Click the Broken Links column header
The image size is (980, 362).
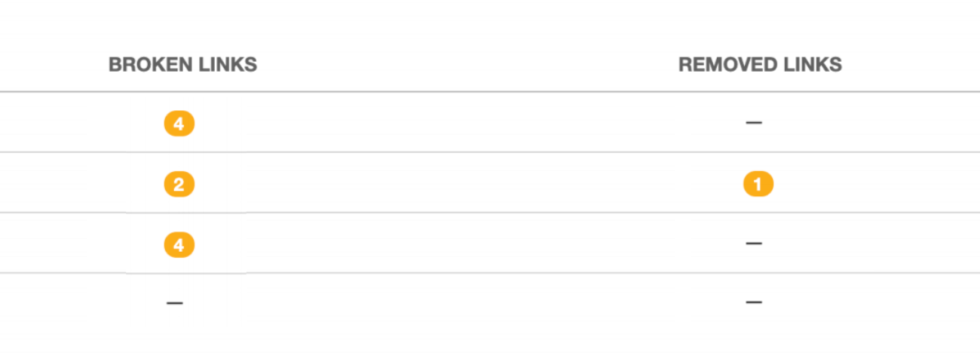click(x=182, y=65)
